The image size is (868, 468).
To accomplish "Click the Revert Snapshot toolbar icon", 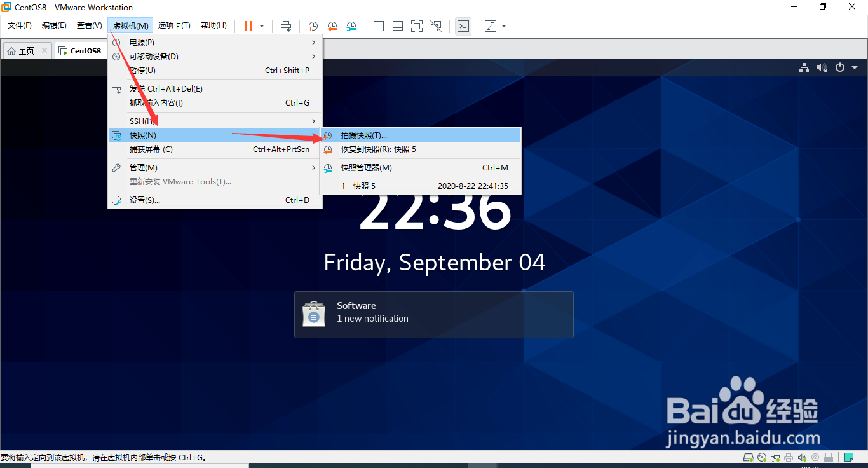I will pos(332,25).
